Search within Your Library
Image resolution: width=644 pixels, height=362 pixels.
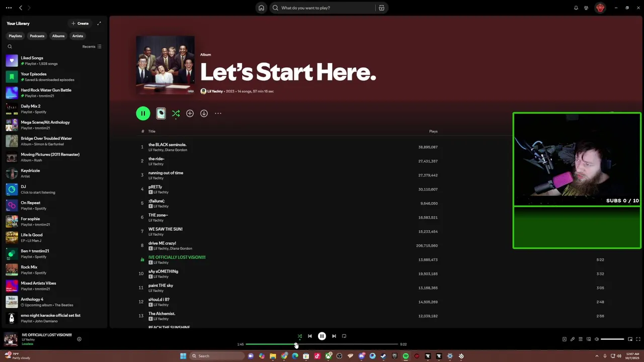pos(10,46)
